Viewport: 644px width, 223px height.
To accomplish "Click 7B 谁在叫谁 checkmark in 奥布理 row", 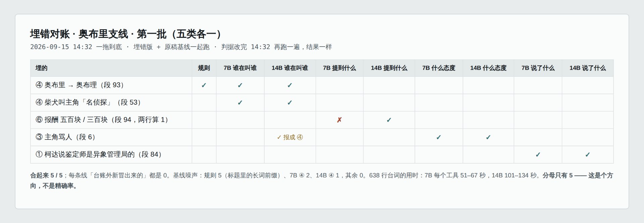I will (240, 86).
